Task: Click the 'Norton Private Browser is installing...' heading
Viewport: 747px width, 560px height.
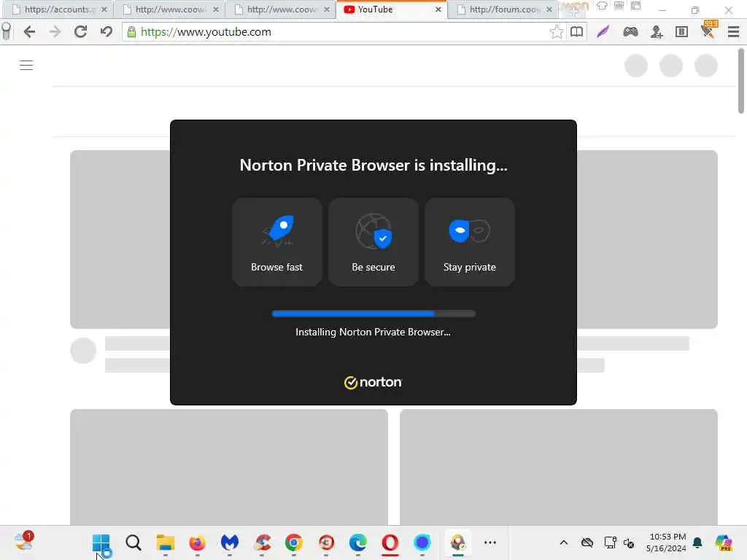Action: 373,165
